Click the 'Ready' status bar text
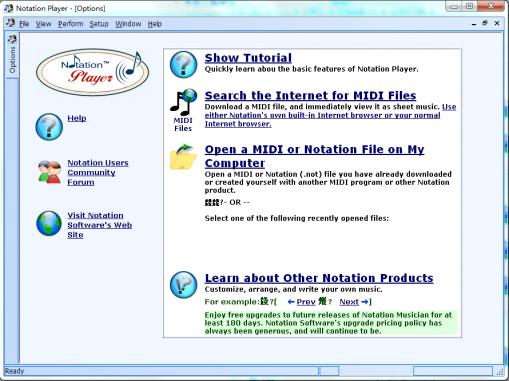Screen dimensions: 509x381 click(x=14, y=371)
